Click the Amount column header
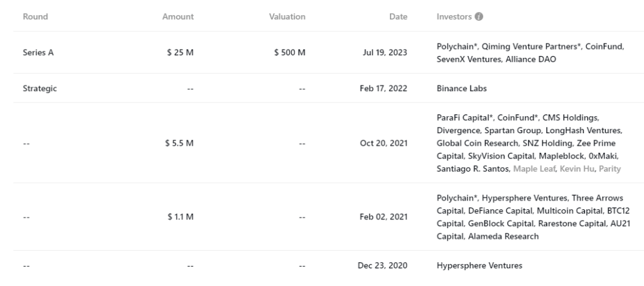Screen dimensions: 644x286 [178, 17]
